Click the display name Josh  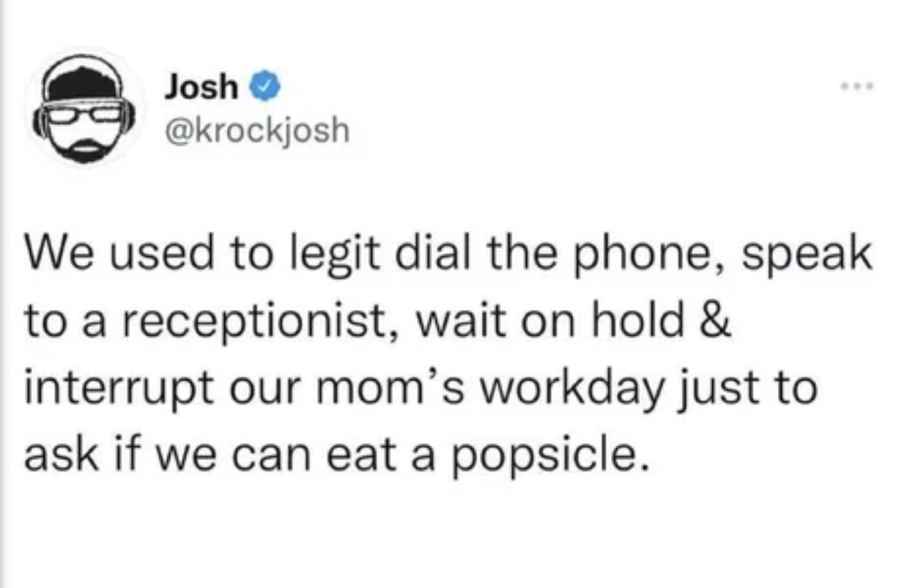click(x=202, y=88)
